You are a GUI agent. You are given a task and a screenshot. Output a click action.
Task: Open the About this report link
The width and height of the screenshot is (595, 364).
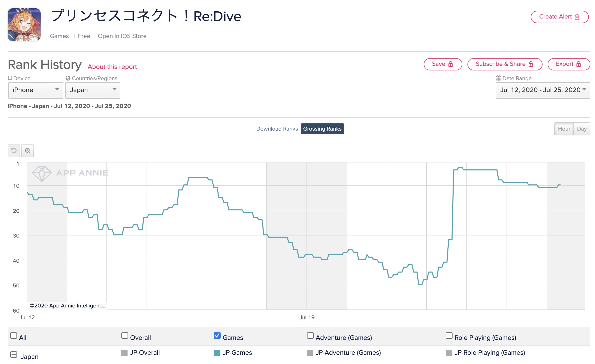112,67
